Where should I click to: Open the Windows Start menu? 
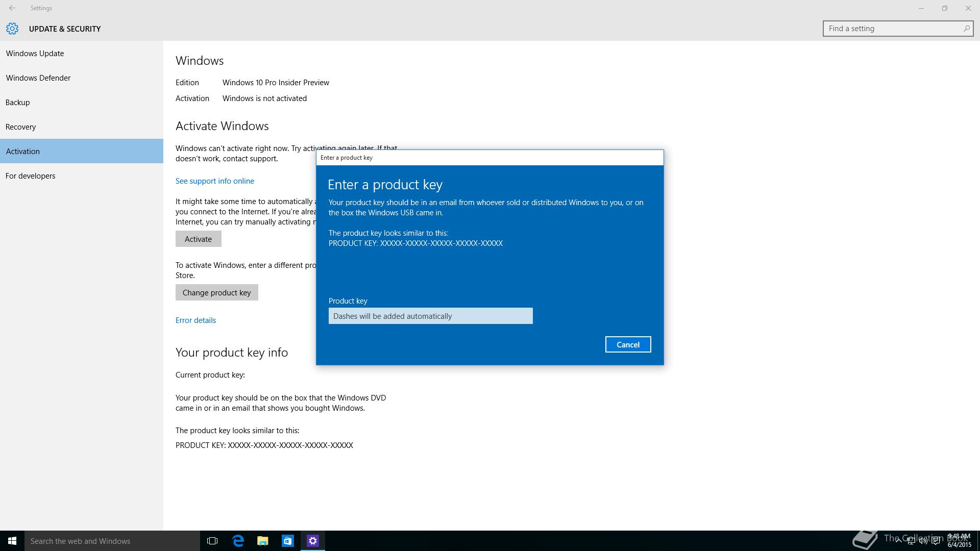pos(12,541)
